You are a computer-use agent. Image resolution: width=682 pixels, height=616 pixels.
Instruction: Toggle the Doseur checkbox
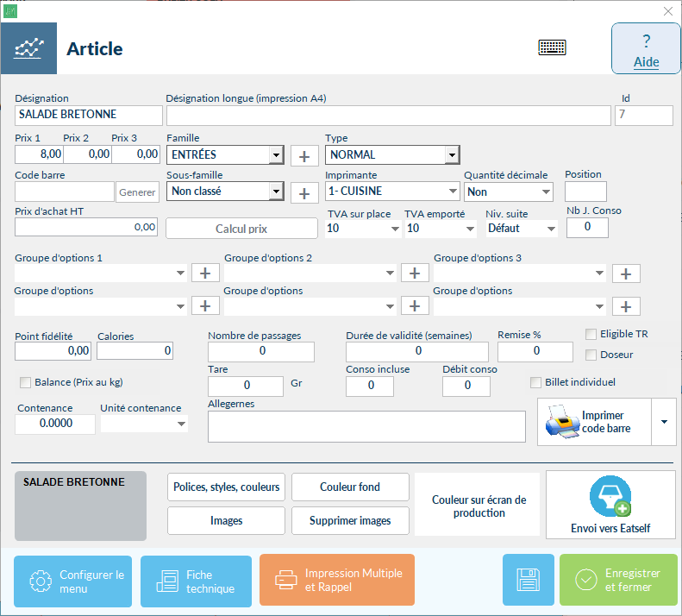tap(591, 355)
